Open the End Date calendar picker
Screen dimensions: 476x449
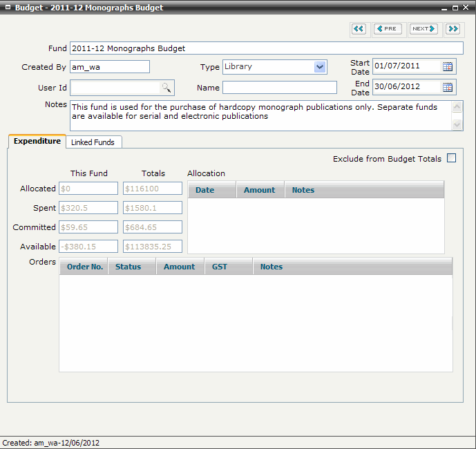pyautogui.click(x=448, y=87)
